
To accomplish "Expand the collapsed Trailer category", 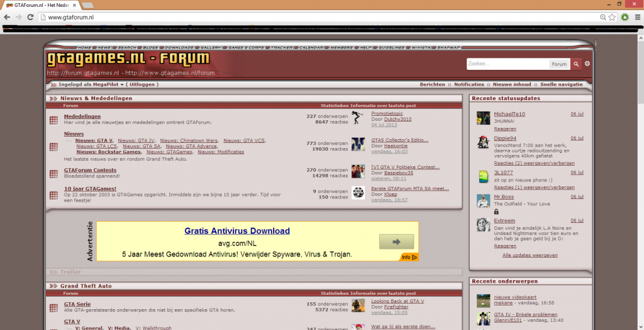I will coord(53,272).
